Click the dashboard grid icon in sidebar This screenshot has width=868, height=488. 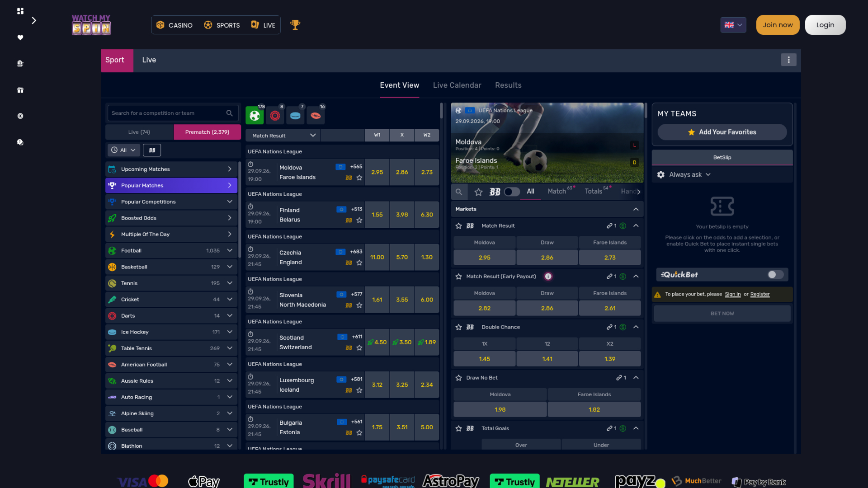point(20,11)
